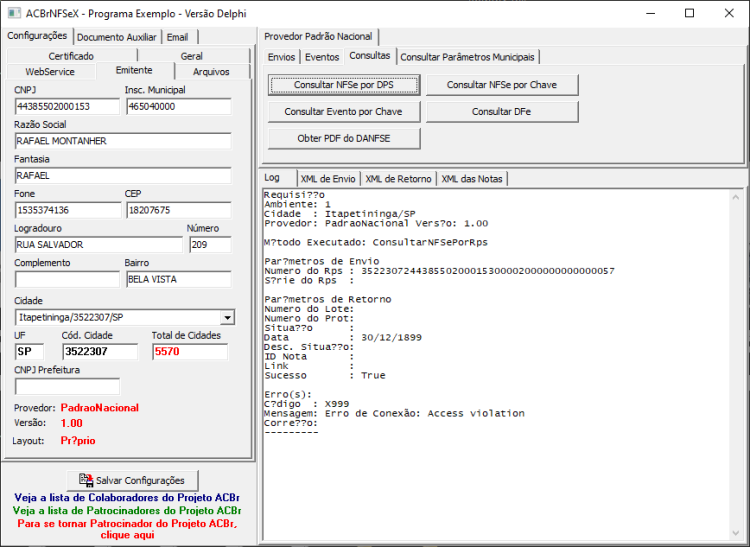750x547 pixels.
Task: Click the Cód. Cidade field
Action: (x=100, y=352)
